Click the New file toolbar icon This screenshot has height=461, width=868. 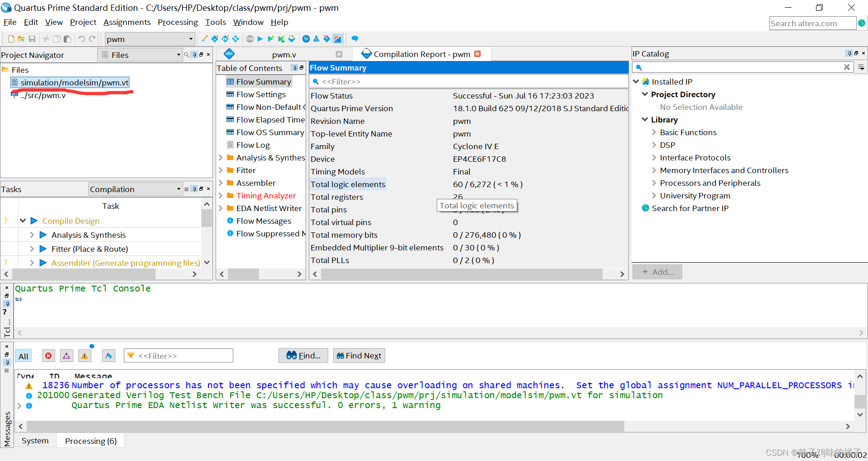(11, 39)
